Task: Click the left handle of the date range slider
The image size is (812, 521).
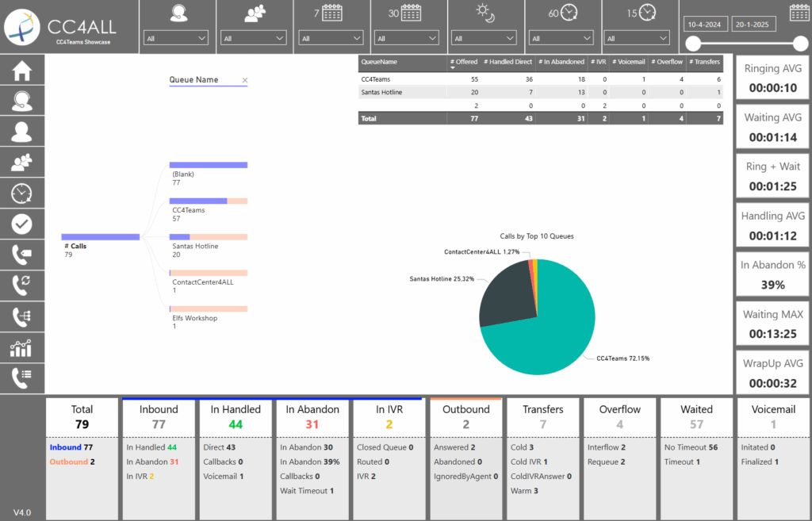Action: tap(693, 43)
